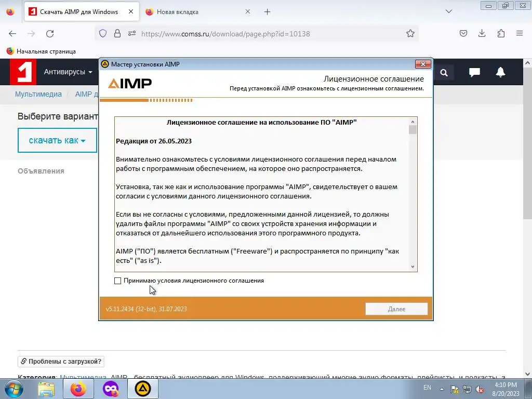Open site search magnifier icon
The image size is (532, 399).
pyautogui.click(x=444, y=72)
